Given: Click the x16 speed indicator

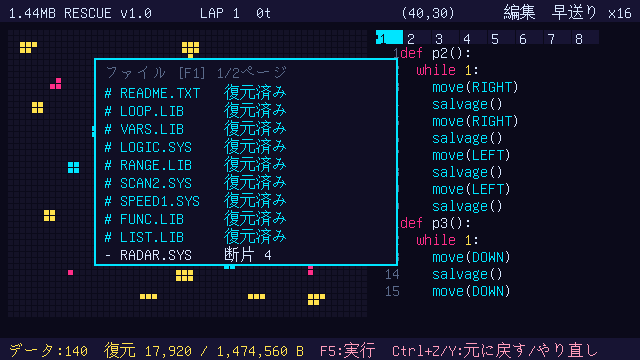Looking at the screenshot, I should 620,13.
